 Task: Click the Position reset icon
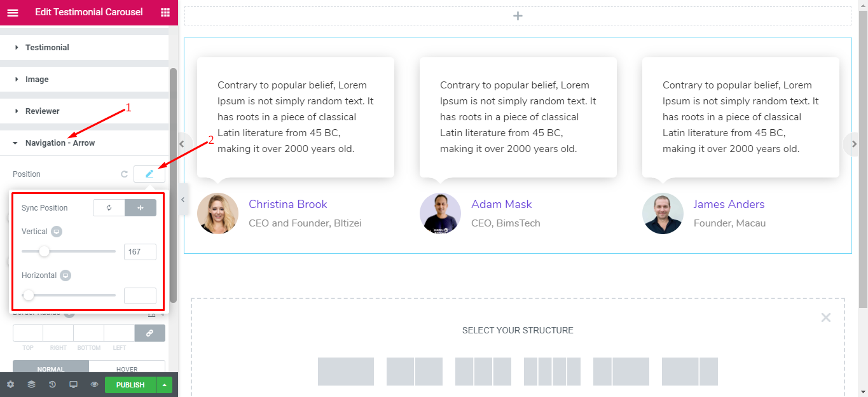click(125, 174)
